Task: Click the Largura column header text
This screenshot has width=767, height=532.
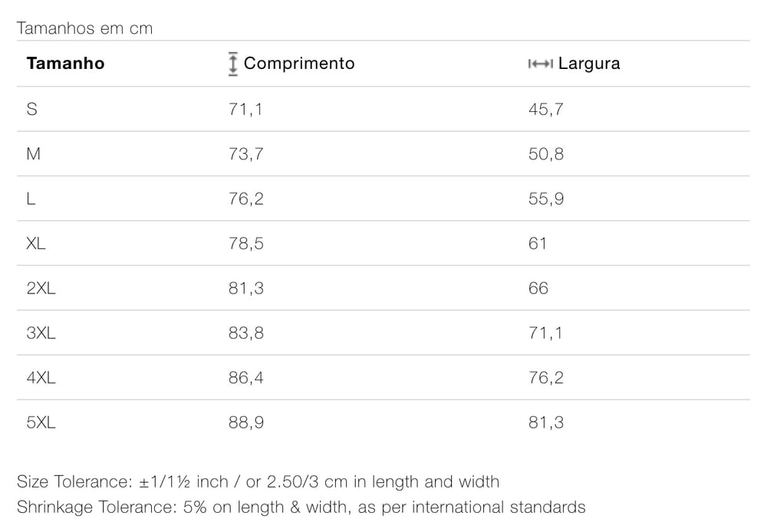Action: click(x=589, y=64)
